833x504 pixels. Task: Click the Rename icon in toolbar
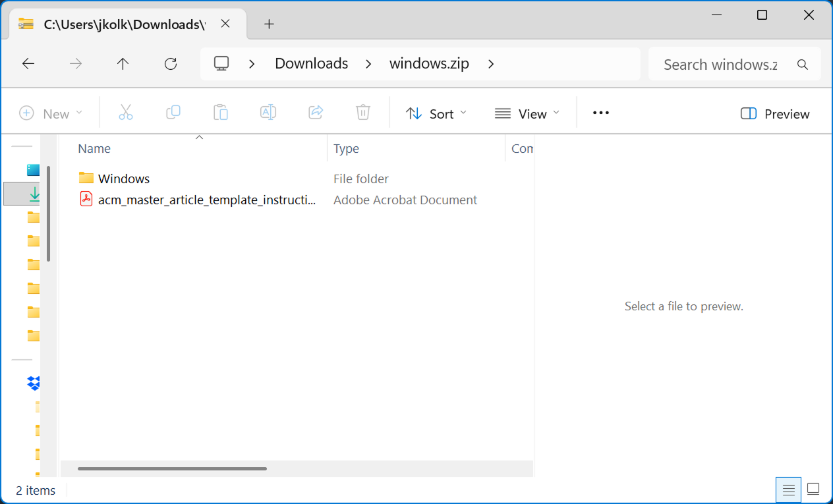click(268, 113)
